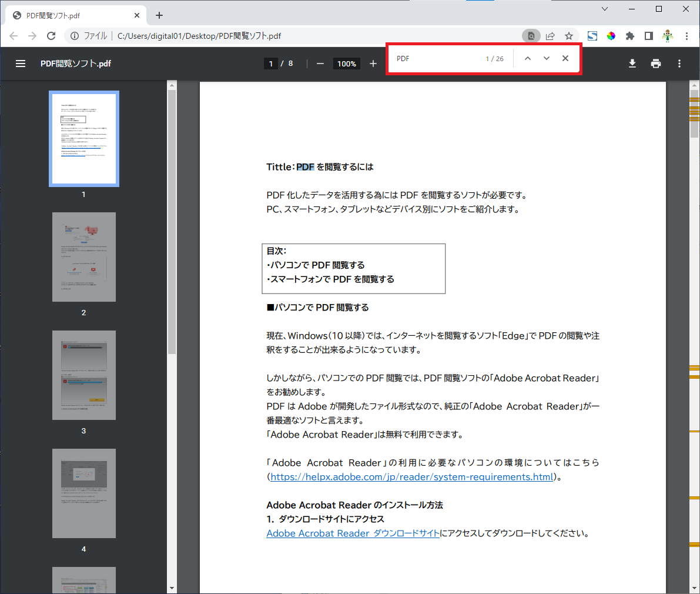Image resolution: width=700 pixels, height=594 pixels.
Task: Close the find bar
Action: pos(565,58)
